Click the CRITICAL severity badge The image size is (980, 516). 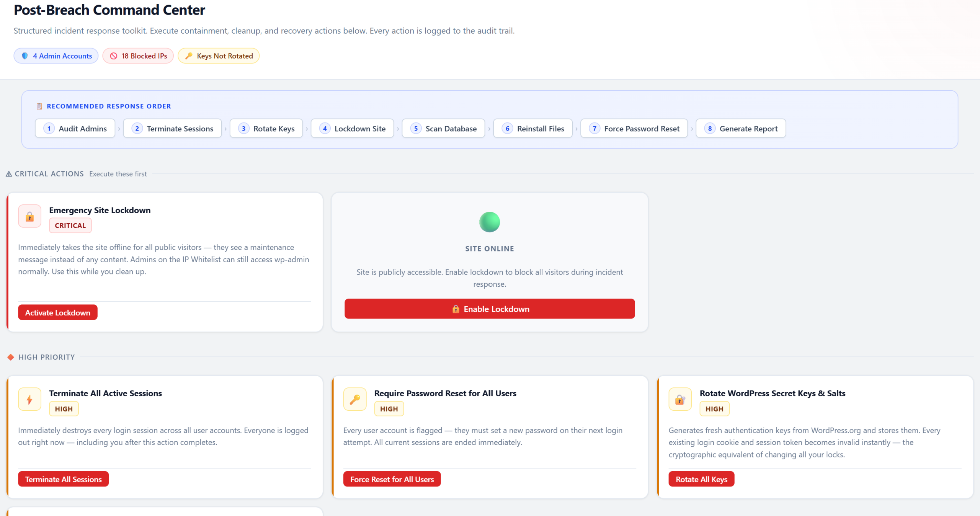[x=70, y=225]
